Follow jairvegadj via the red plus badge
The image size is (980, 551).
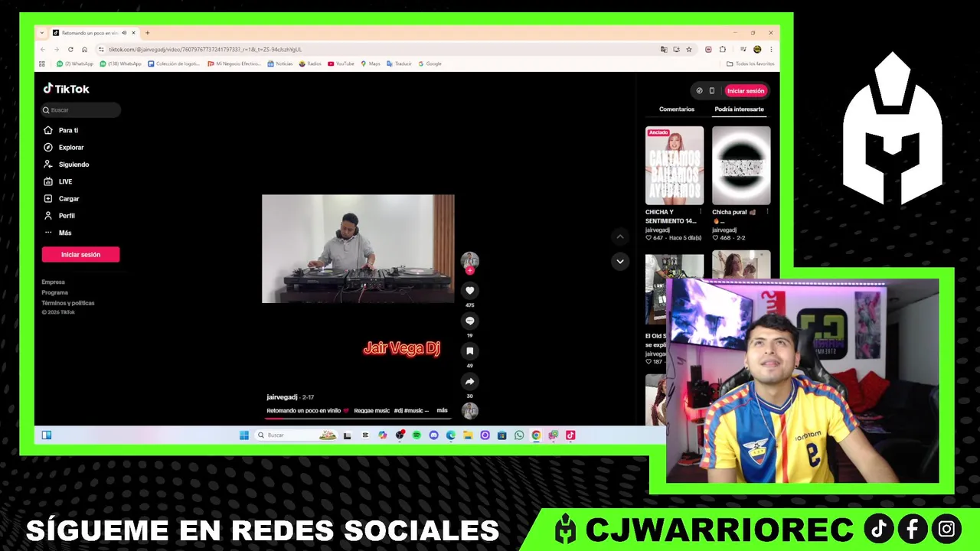[470, 270]
